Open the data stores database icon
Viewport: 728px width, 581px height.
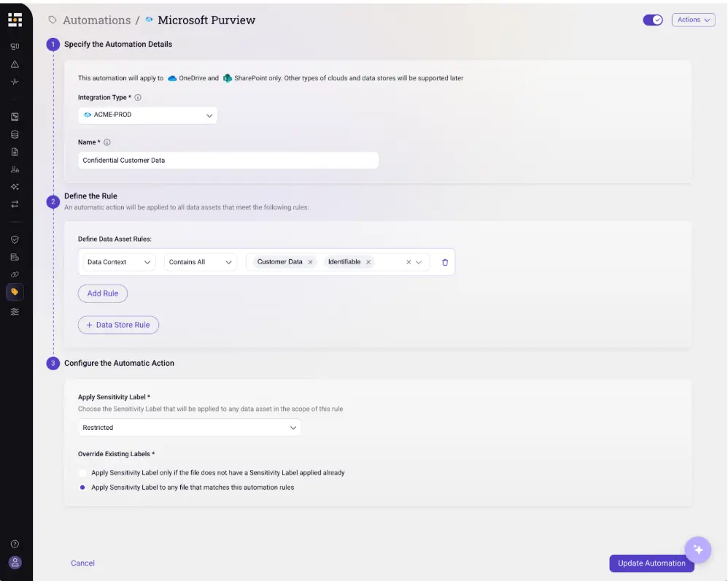click(x=15, y=135)
